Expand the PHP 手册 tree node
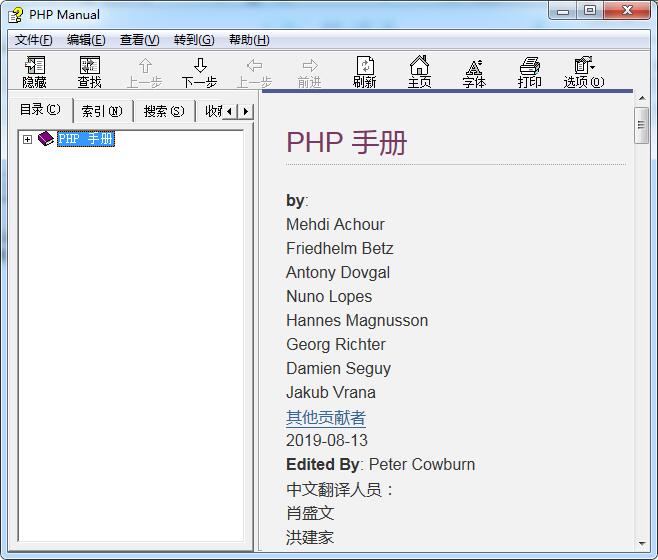658x560 pixels. (28, 139)
